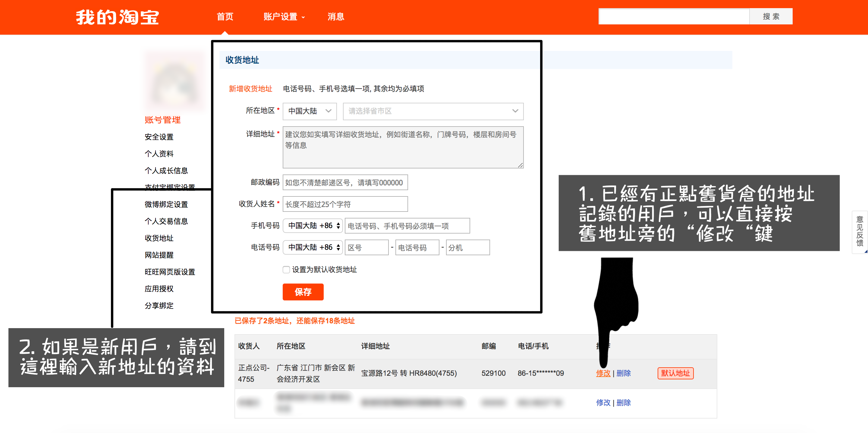Screen dimensions: 868x433
Task: Click the mobile number input field
Action: tap(407, 225)
